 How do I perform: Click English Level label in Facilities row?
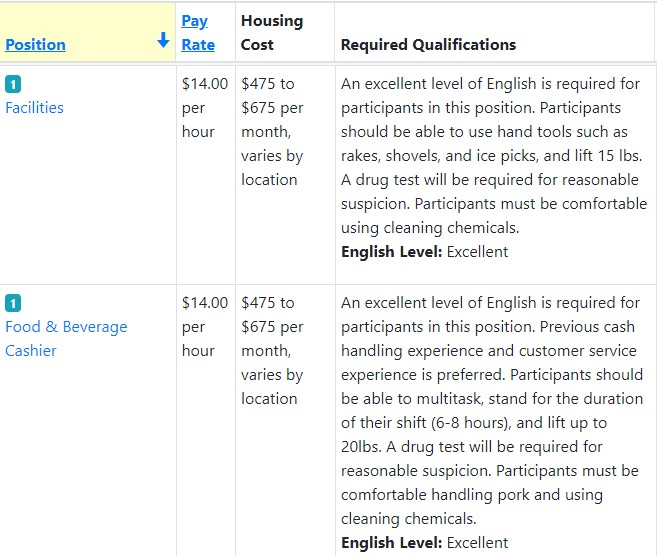point(391,252)
